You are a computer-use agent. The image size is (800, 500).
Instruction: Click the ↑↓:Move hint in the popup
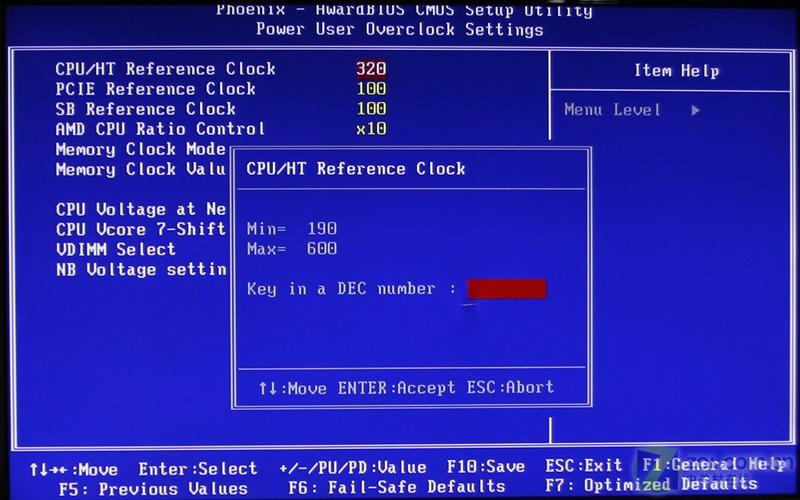click(292, 388)
